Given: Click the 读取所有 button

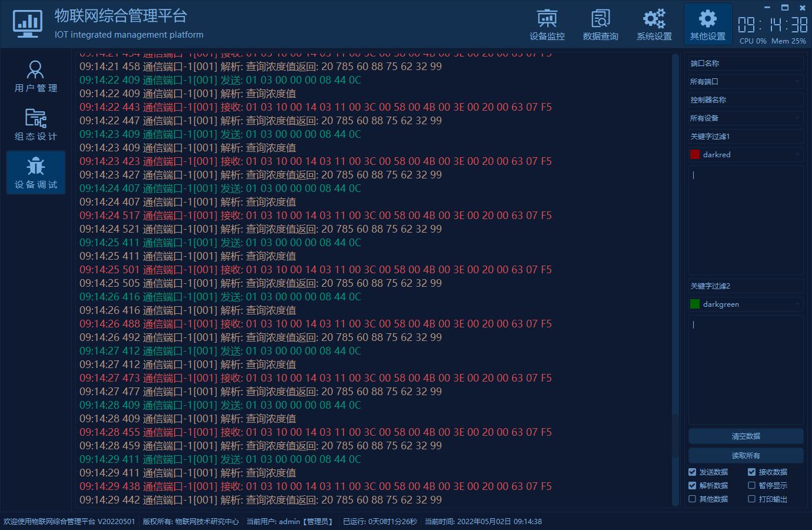Looking at the screenshot, I should coord(746,456).
